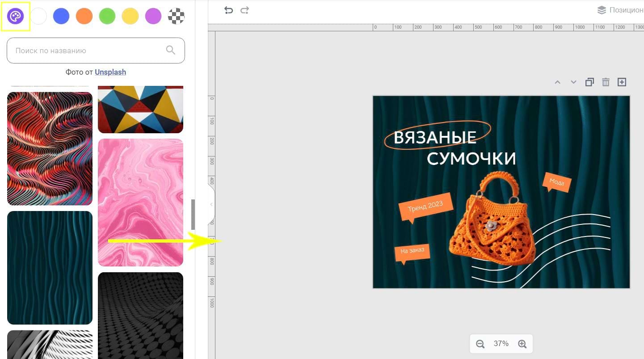Pick the dark teal waves background photo

pyautogui.click(x=50, y=268)
